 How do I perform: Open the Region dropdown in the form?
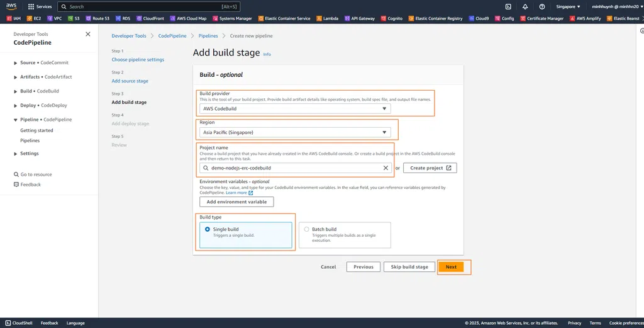tap(295, 132)
